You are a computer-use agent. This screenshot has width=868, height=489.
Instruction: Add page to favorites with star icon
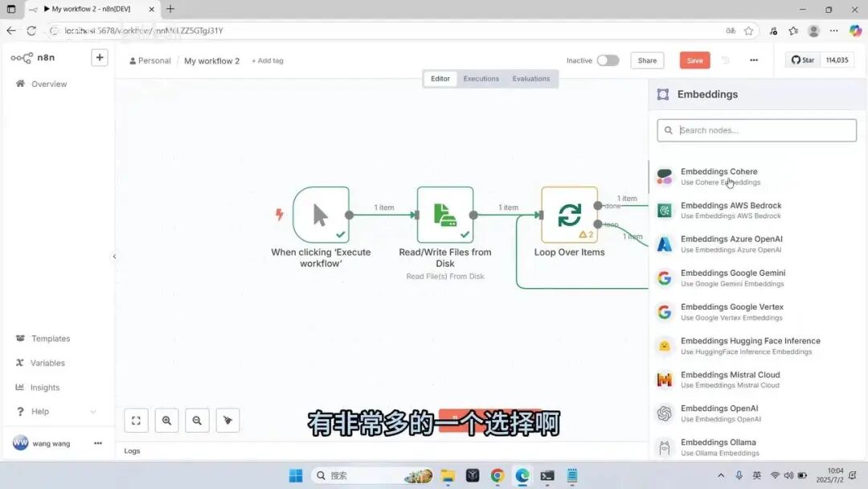click(x=748, y=31)
